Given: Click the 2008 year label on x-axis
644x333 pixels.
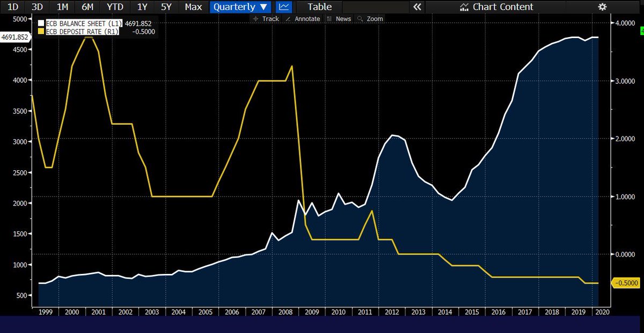Looking at the screenshot, I should (x=284, y=312).
